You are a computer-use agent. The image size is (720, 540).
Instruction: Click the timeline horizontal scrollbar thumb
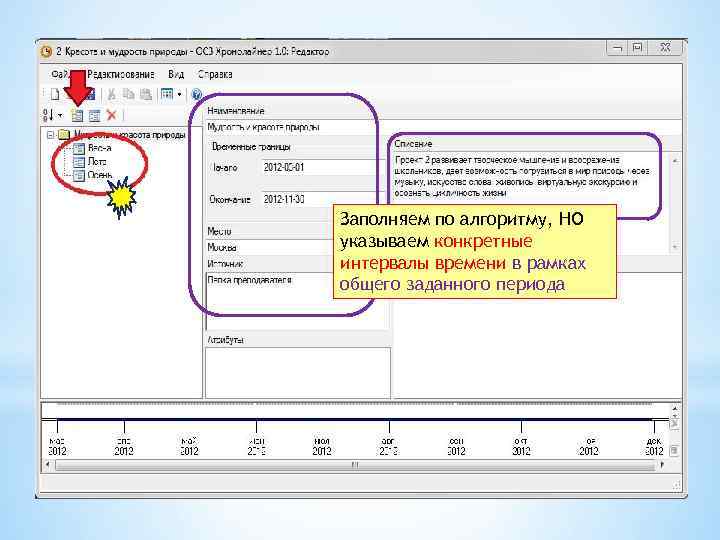tap(354, 465)
